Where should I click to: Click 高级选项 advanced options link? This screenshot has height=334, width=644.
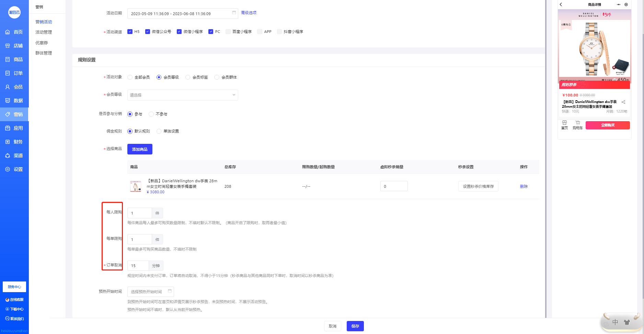tap(249, 13)
